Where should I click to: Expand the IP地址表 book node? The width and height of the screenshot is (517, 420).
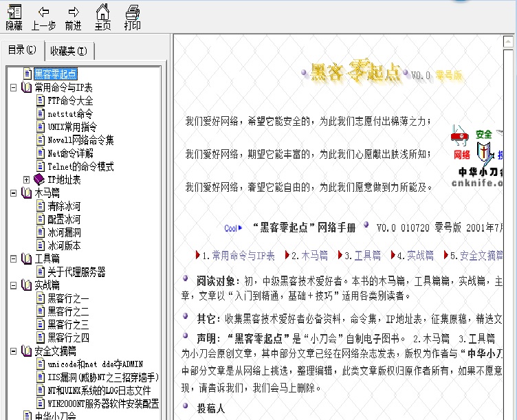point(26,179)
